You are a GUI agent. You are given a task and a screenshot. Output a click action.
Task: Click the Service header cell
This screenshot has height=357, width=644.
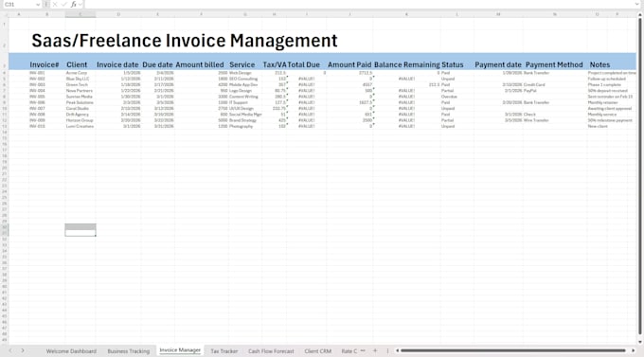click(241, 65)
